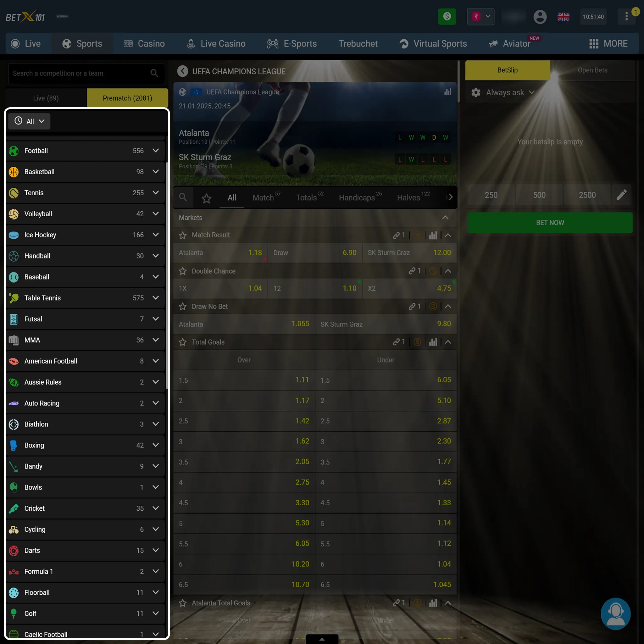644x644 pixels.
Task: Click the 250 quick stake amount chip
Action: (x=491, y=195)
